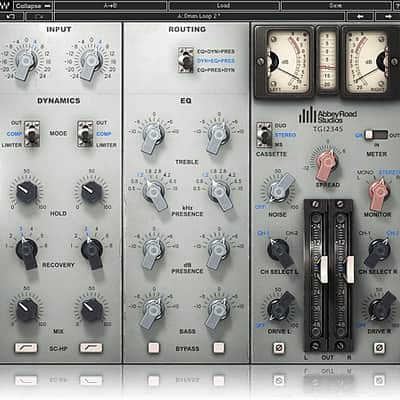The width and height of the screenshot is (400, 400).
Task: Click the A→B copy button
Action: point(110,6)
